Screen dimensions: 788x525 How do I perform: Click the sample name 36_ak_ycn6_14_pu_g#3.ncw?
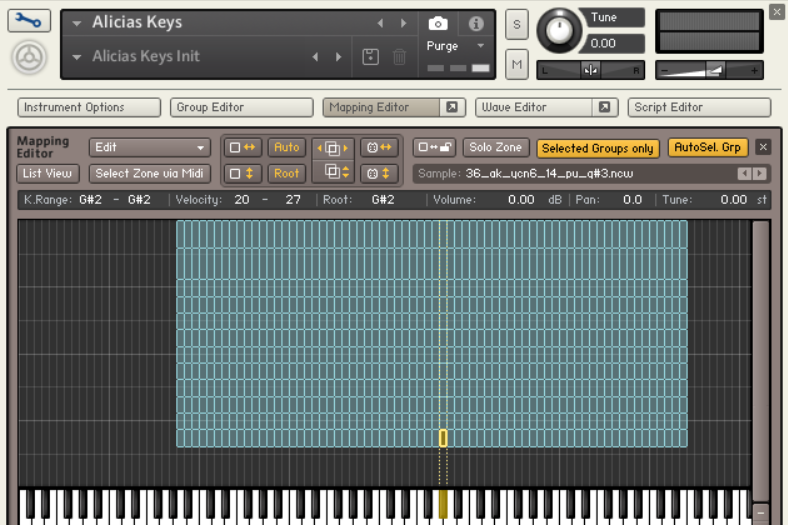click(x=549, y=174)
